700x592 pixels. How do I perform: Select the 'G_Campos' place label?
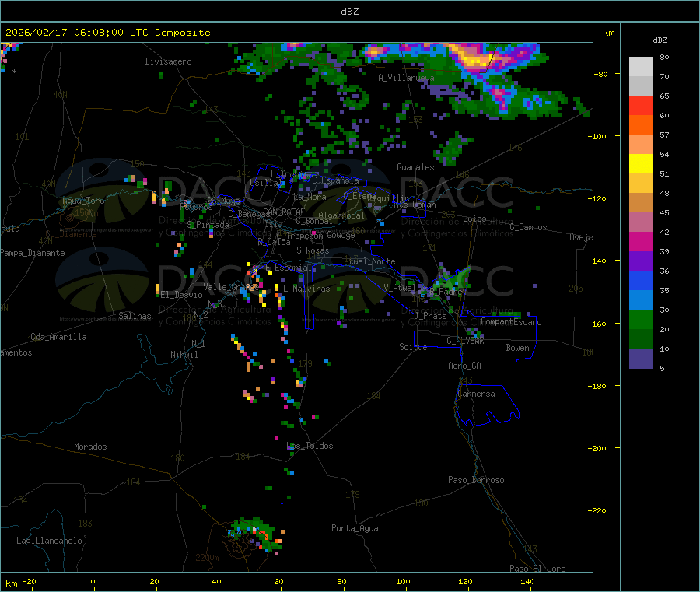click(x=528, y=227)
